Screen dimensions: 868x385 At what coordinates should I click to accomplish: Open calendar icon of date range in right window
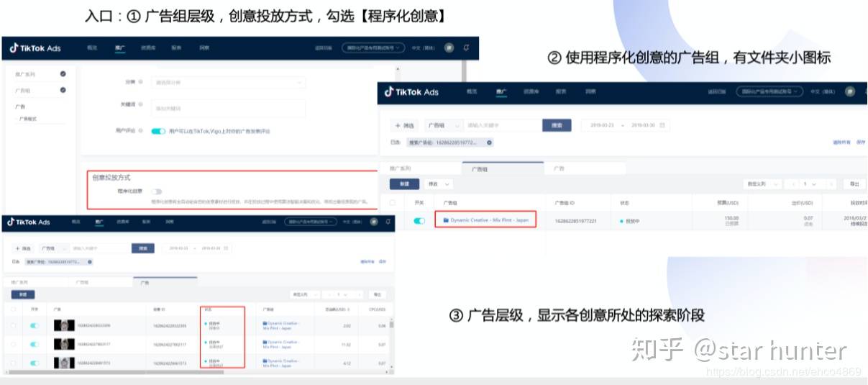[x=662, y=125]
